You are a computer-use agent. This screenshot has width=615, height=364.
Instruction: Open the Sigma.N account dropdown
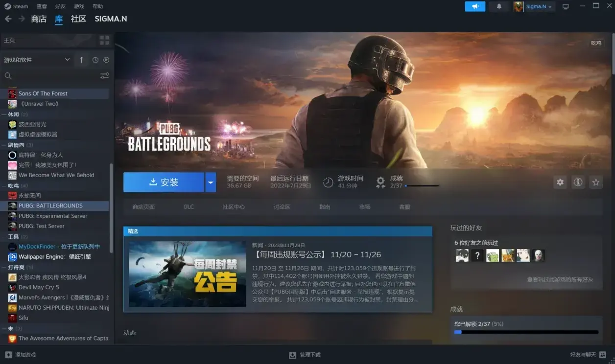pyautogui.click(x=534, y=6)
